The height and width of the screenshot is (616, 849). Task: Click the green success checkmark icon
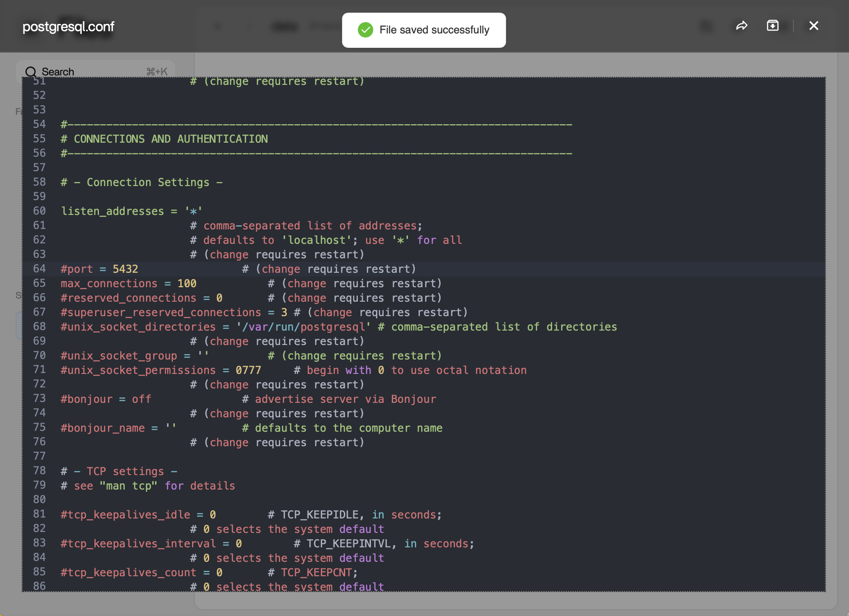pos(365,30)
